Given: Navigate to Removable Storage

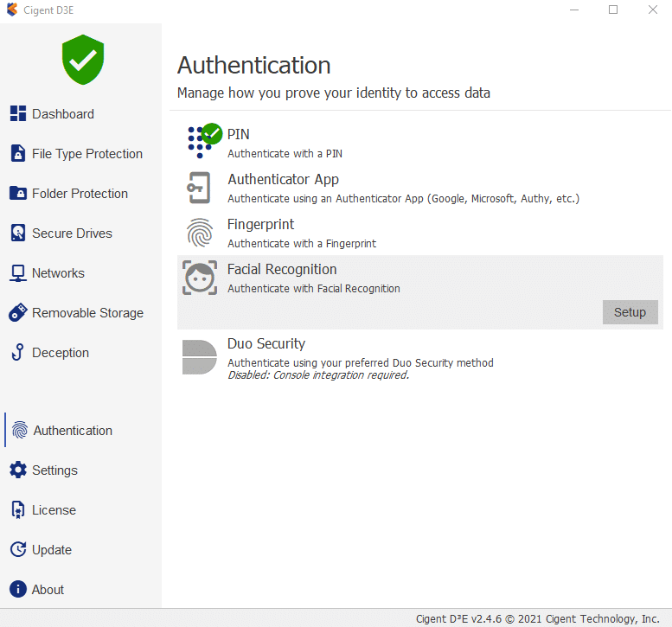Looking at the screenshot, I should [88, 313].
